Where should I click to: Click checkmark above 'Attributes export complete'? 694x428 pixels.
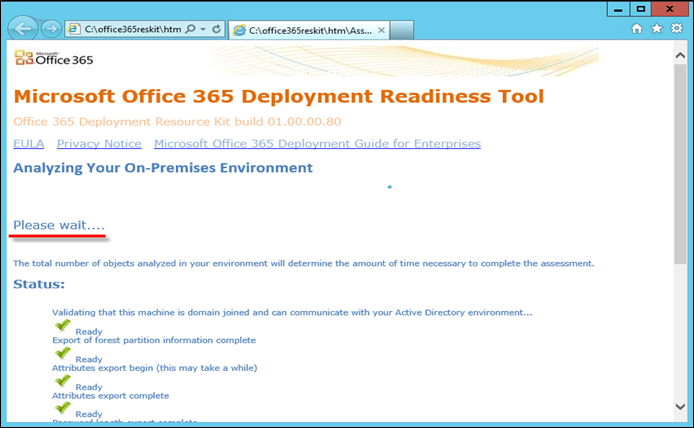click(63, 381)
